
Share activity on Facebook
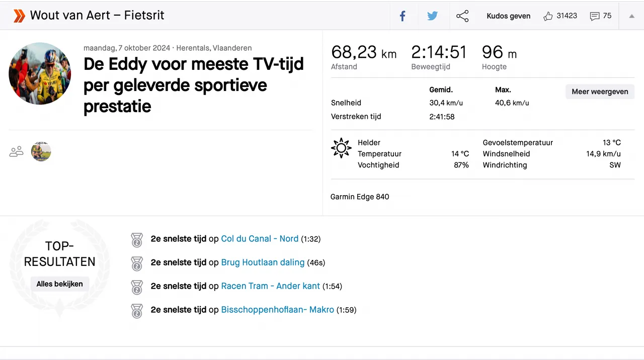click(x=403, y=16)
